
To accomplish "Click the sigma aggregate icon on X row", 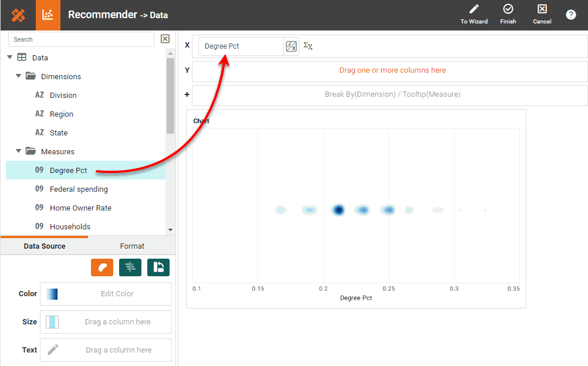I will pos(308,46).
